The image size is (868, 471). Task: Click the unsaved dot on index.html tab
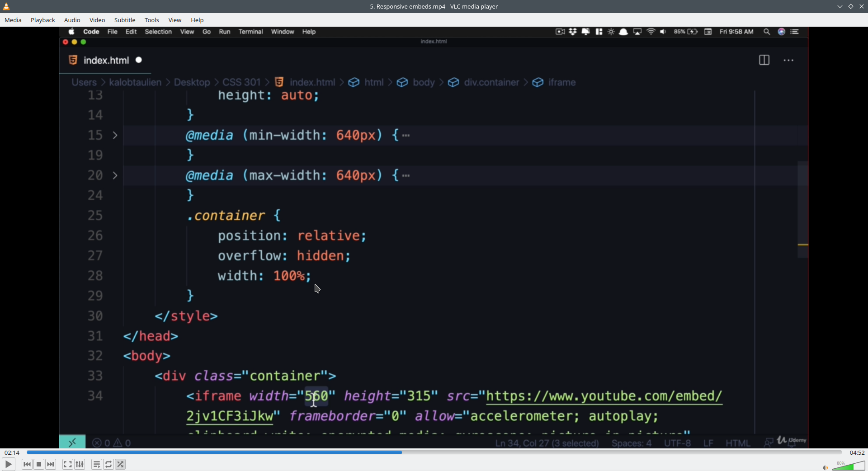139,60
